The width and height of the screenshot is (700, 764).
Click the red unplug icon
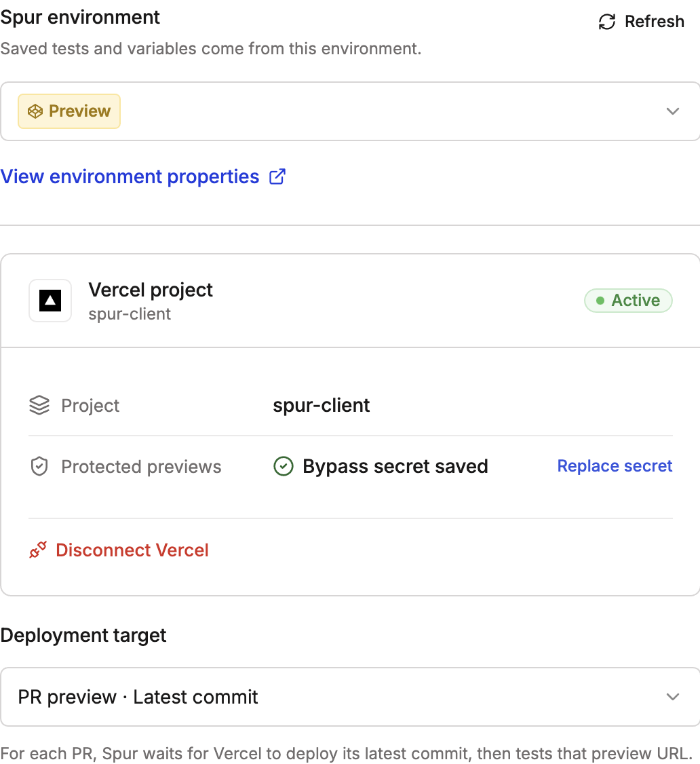(x=38, y=550)
